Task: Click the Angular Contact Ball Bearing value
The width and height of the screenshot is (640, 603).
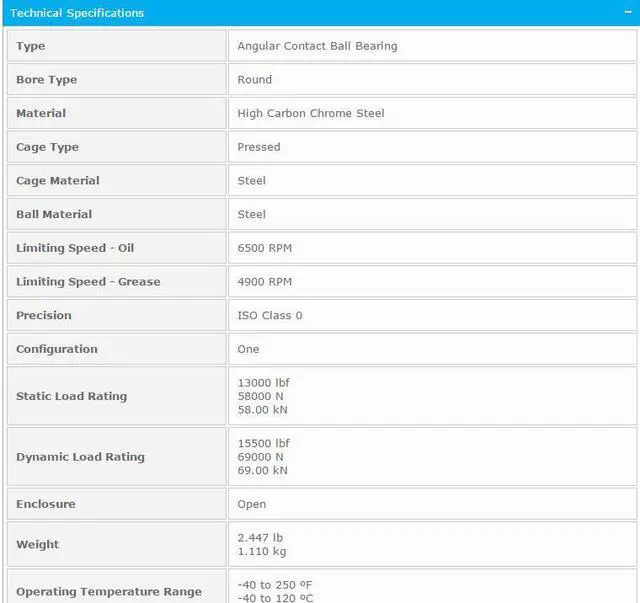Action: pyautogui.click(x=317, y=46)
